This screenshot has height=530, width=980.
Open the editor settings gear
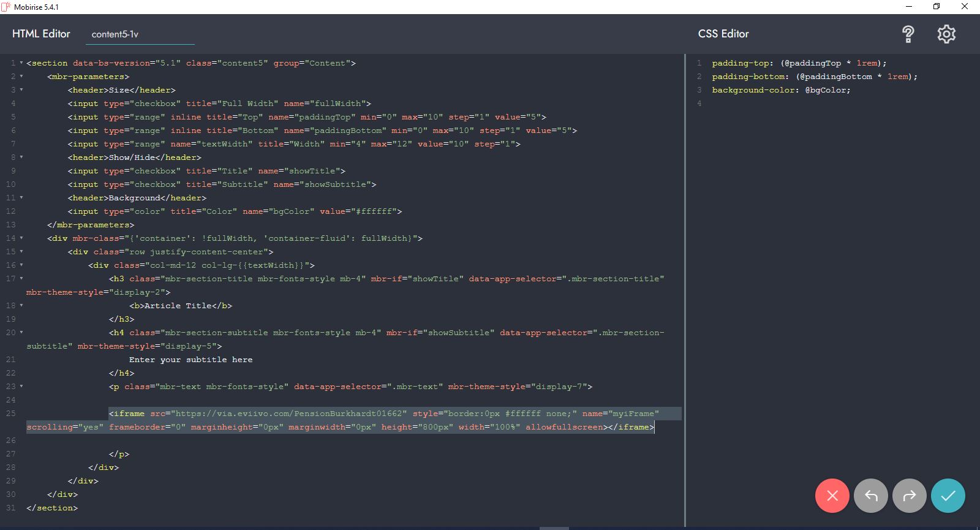point(946,34)
